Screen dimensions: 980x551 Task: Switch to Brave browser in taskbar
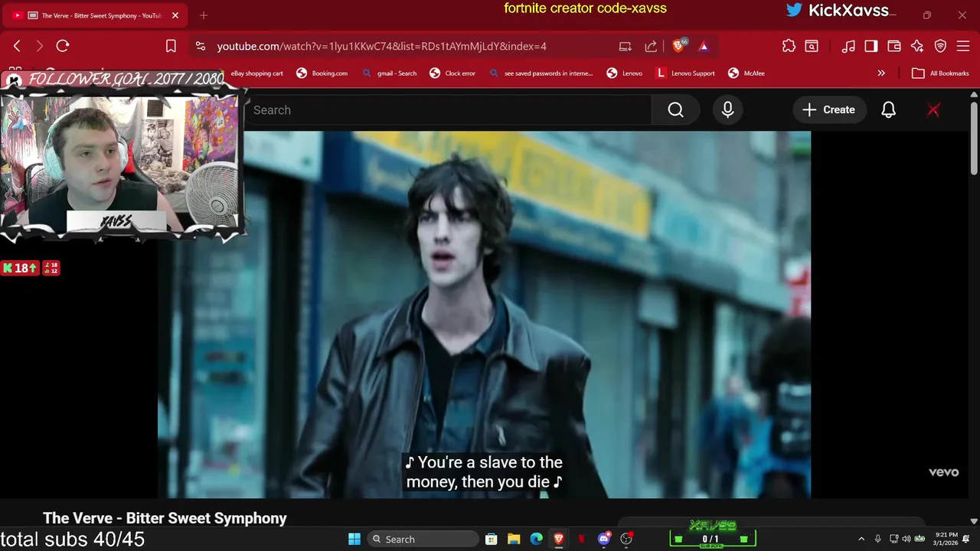coord(559,539)
